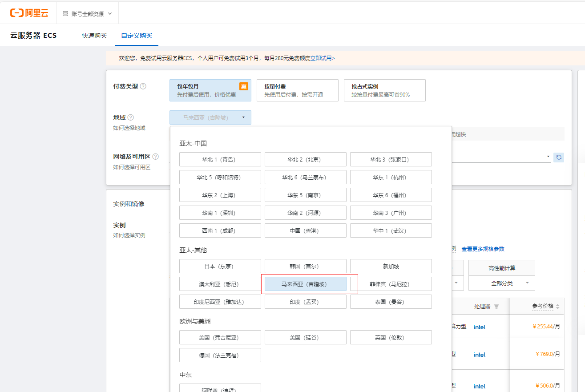Image resolution: width=585 pixels, height=392 pixels.
Task: Pick the highlighted 马来西亚（吉隆坡） region option
Action: tap(306, 284)
